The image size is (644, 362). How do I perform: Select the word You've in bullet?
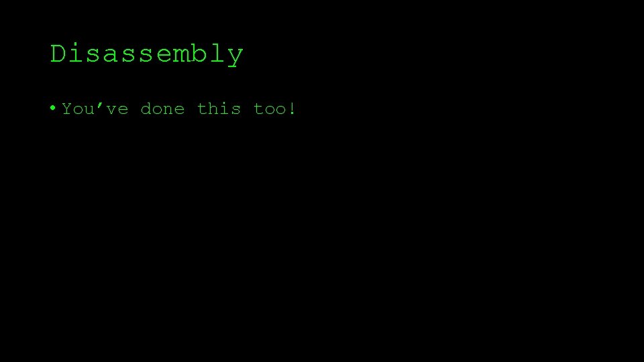coord(95,109)
